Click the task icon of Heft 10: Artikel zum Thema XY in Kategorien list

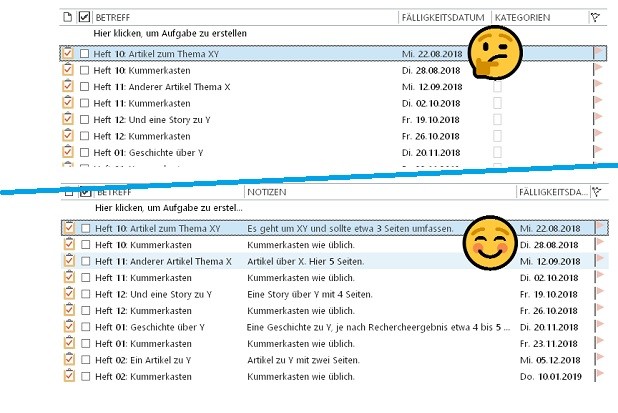68,53
